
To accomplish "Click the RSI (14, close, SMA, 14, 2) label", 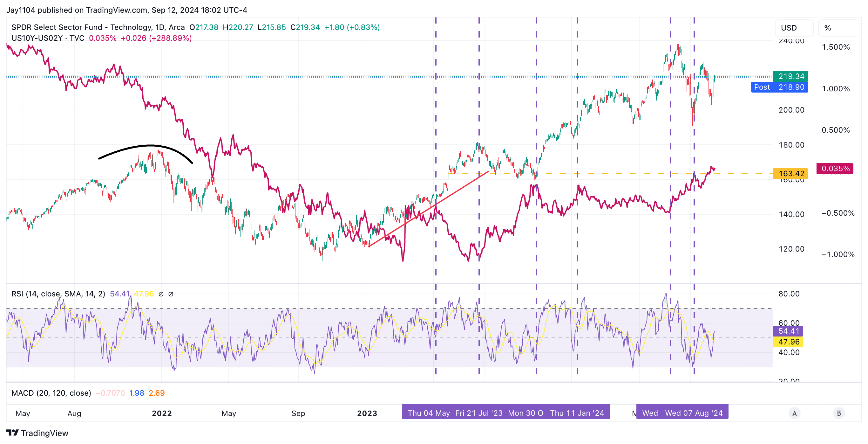I will pyautogui.click(x=58, y=294).
